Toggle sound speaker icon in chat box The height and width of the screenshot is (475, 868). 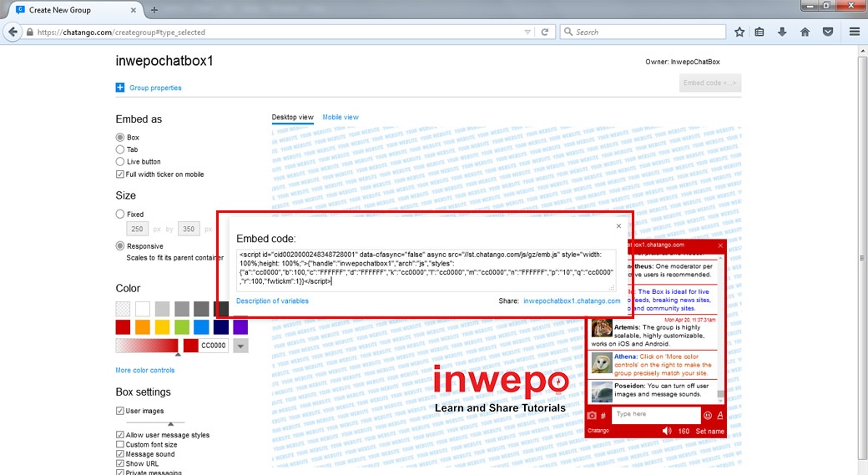click(x=667, y=431)
